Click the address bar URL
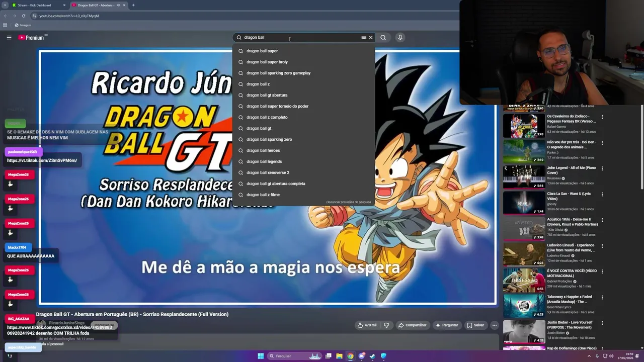The image size is (644, 362). tap(69, 16)
